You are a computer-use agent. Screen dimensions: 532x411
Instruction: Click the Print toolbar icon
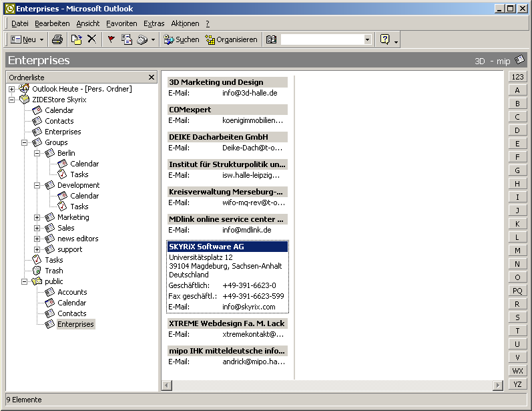tap(57, 39)
